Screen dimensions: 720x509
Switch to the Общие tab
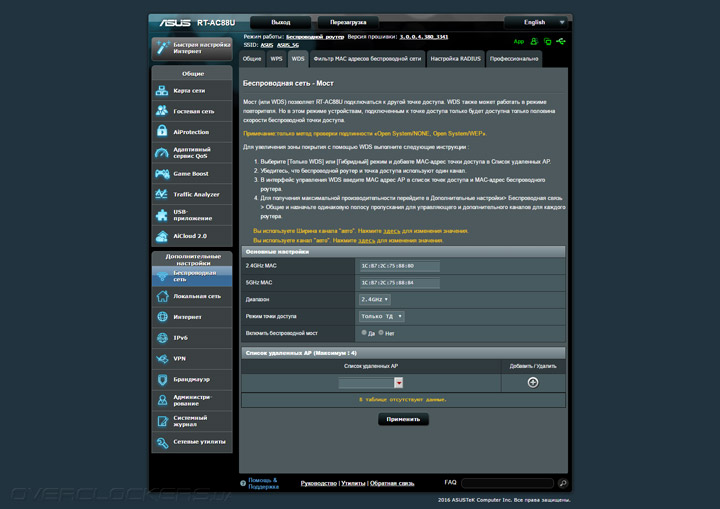click(252, 59)
